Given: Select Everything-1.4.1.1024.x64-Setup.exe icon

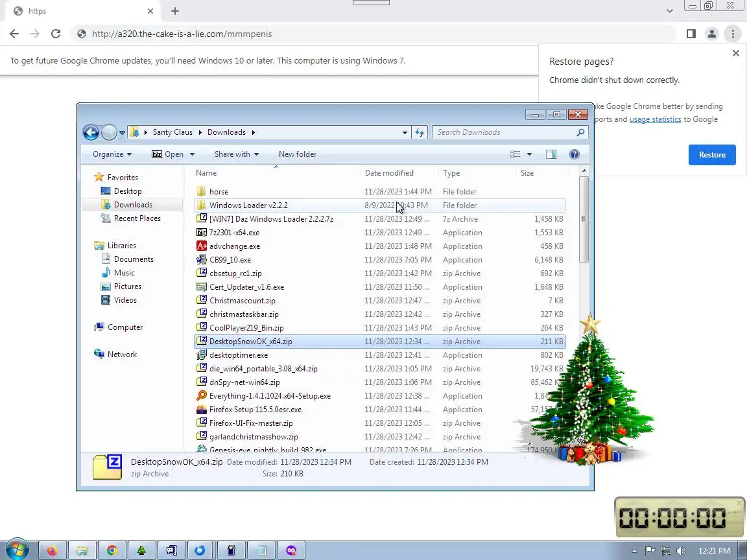Looking at the screenshot, I should pos(202,396).
